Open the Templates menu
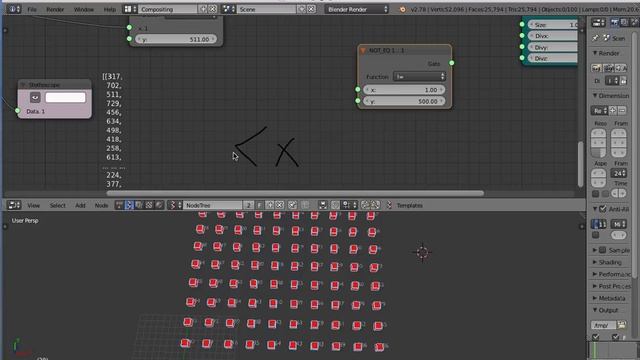The image size is (640, 360). pos(409,205)
